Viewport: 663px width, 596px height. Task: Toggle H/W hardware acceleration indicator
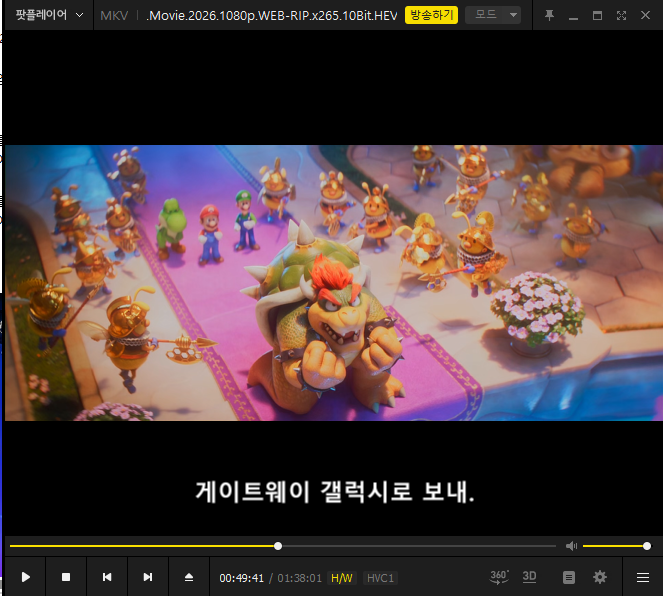pos(342,578)
